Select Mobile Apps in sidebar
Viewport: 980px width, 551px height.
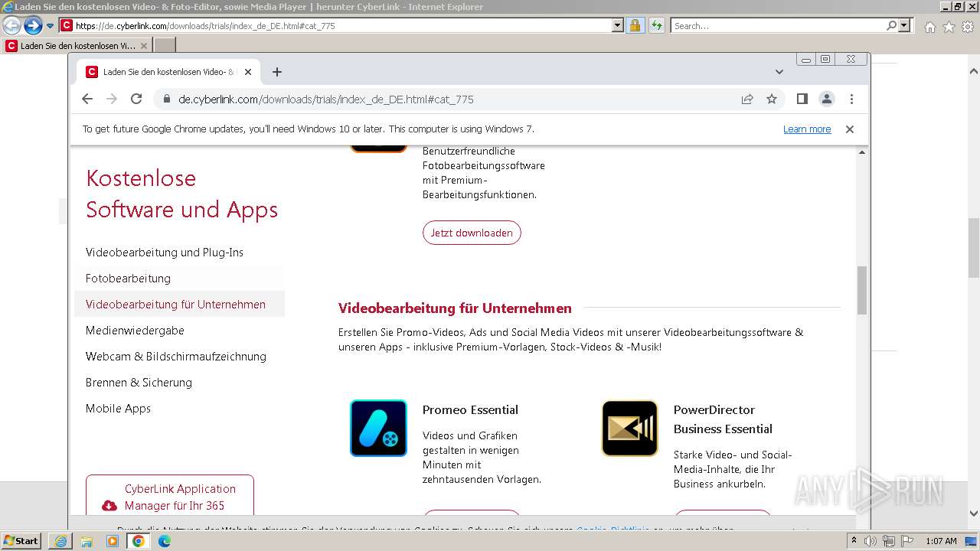tap(118, 409)
